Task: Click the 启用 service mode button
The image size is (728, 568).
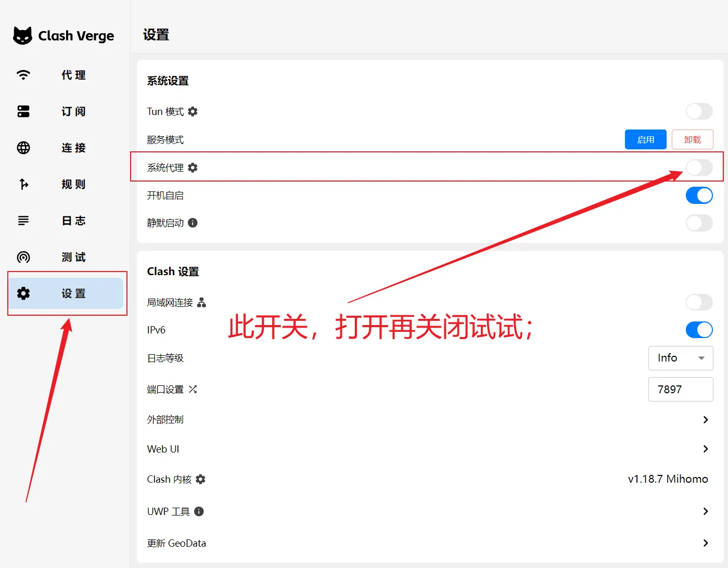Action: [645, 139]
